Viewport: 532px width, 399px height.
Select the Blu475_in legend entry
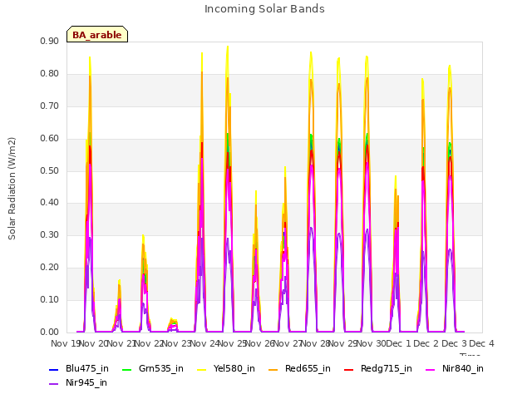pyautogui.click(x=79, y=368)
